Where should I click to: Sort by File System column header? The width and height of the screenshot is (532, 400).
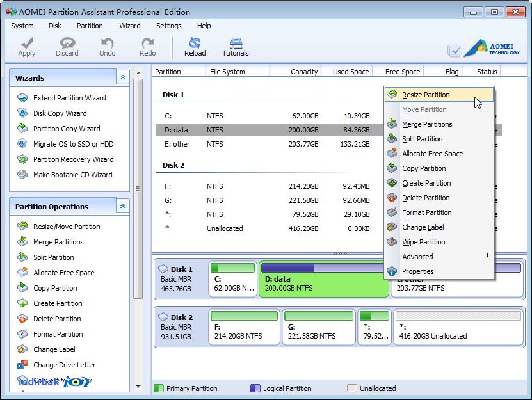(x=238, y=72)
